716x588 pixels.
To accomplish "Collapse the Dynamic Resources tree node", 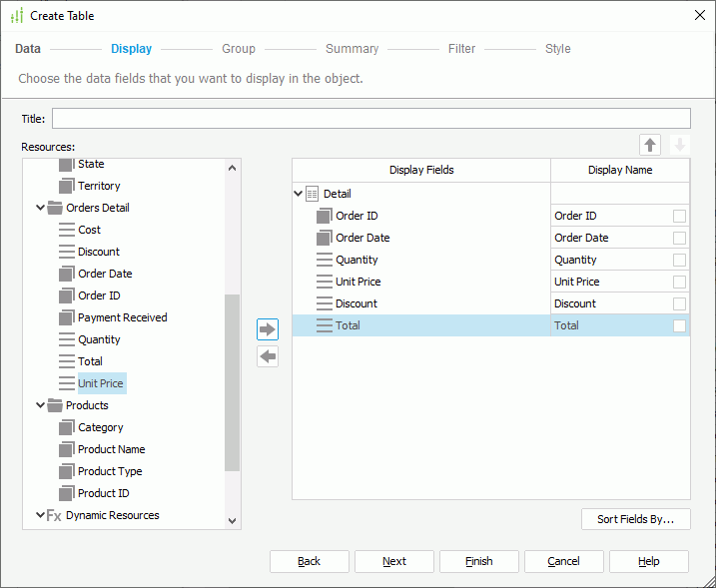I will (41, 515).
